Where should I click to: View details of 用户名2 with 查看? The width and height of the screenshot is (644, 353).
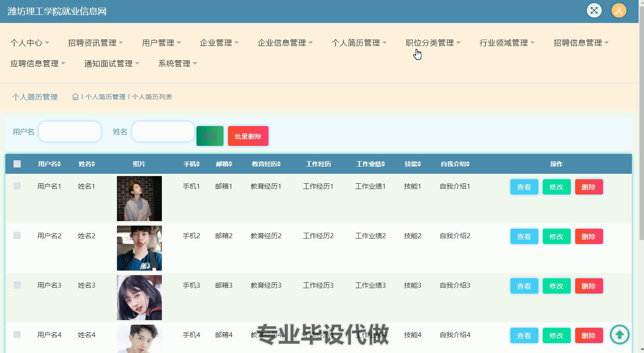pos(524,236)
